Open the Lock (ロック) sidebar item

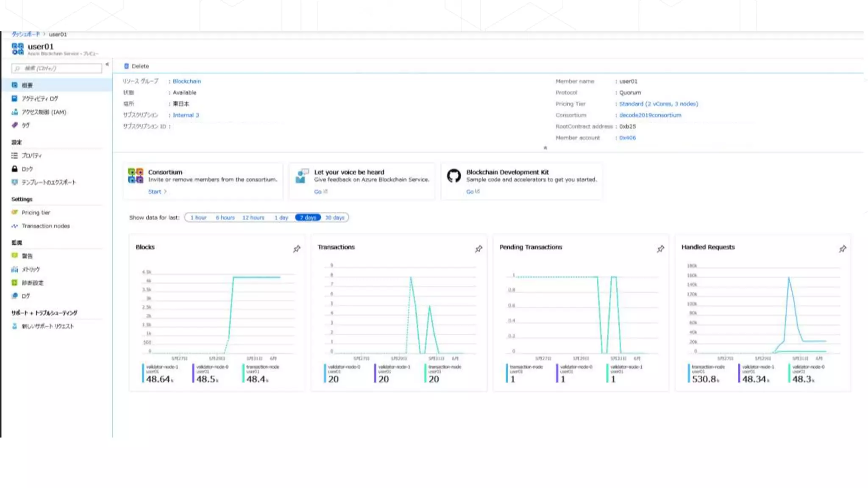[27, 169]
